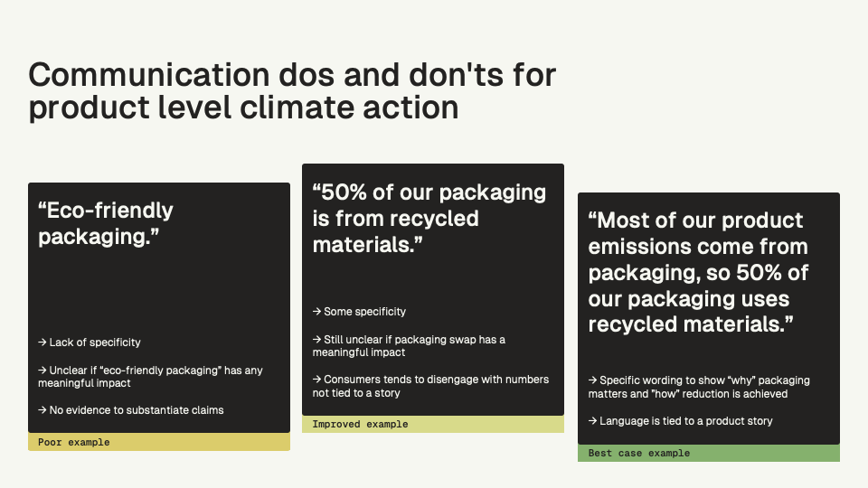Select the "Eco-friendly packaging." quote heading

106,223
